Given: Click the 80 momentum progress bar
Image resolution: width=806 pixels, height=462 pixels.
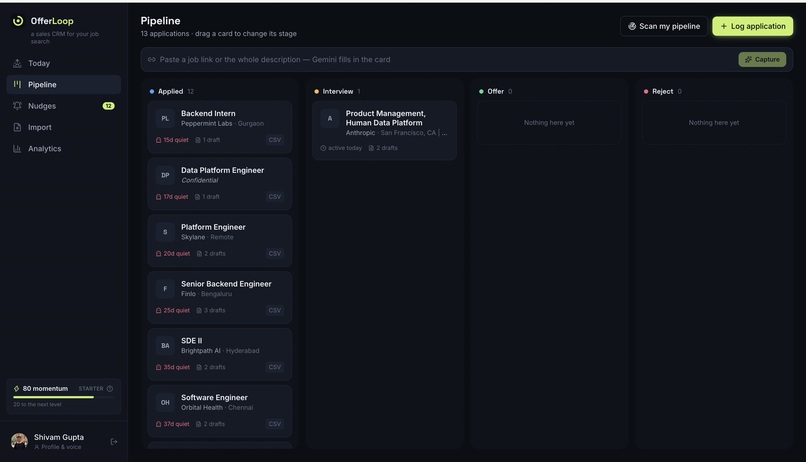Looking at the screenshot, I should pos(63,397).
